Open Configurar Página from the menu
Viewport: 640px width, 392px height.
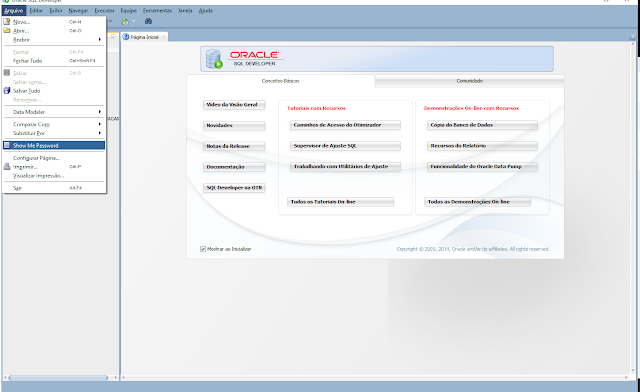(x=53, y=158)
